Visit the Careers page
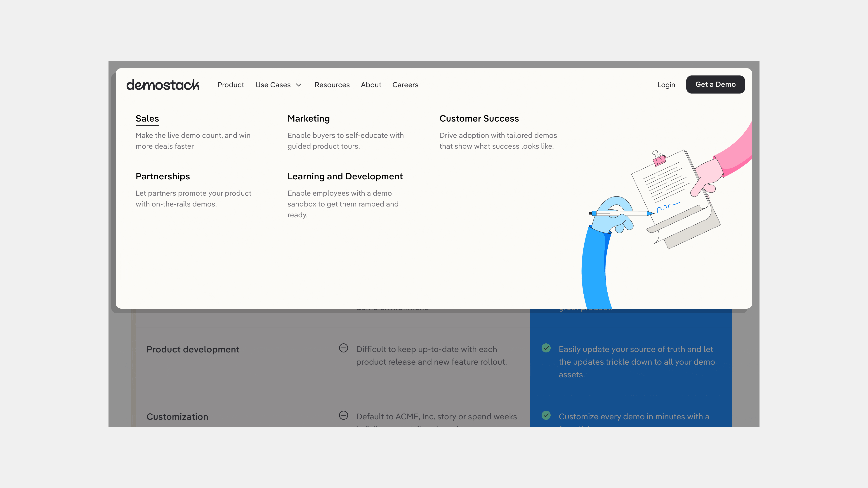The width and height of the screenshot is (868, 488). pyautogui.click(x=405, y=85)
